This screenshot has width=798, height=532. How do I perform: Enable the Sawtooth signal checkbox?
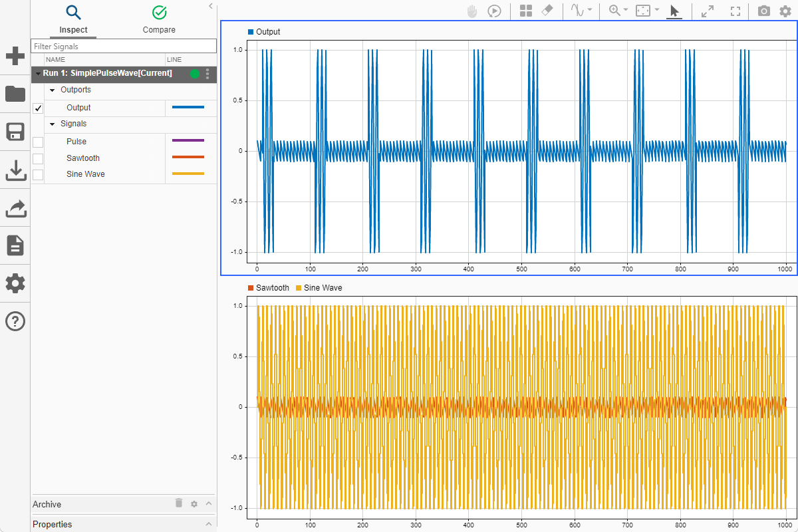point(38,158)
